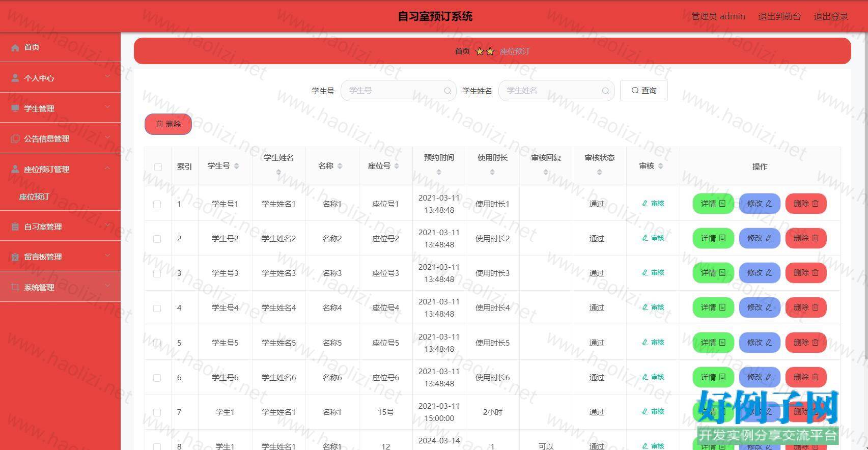Image resolution: width=868 pixels, height=450 pixels.
Task: Click the sort arrows on the 座位号 column
Action: click(397, 166)
